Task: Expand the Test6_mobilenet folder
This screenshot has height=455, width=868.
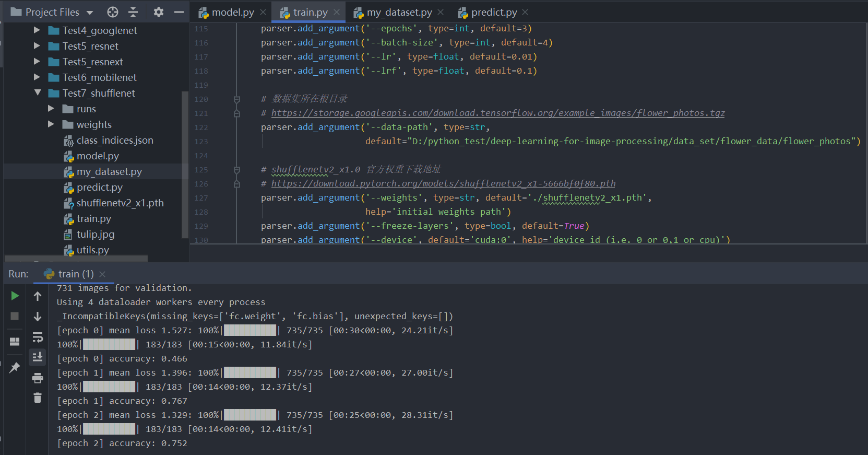Action: 37,77
